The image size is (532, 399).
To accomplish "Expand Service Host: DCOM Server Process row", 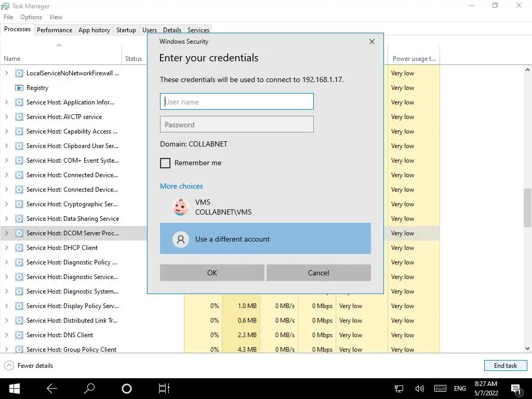I will tap(6, 233).
